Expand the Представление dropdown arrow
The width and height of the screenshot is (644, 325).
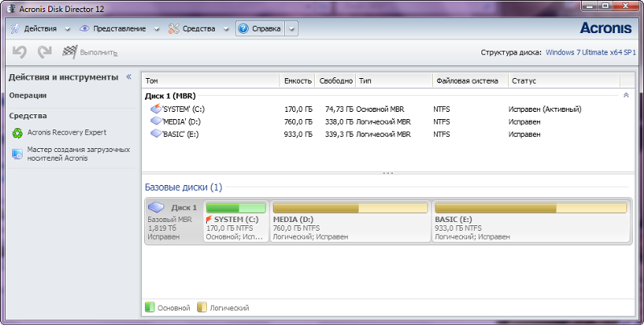pyautogui.click(x=156, y=29)
